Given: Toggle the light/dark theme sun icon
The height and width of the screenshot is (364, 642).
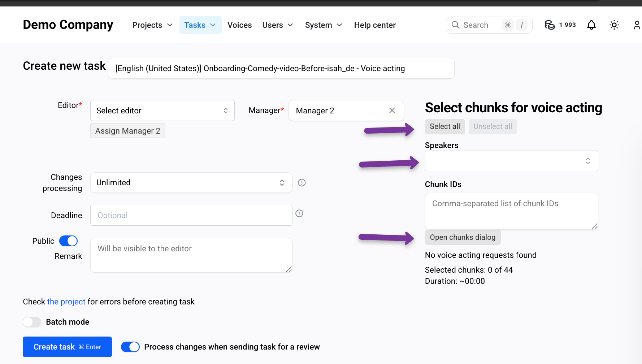Looking at the screenshot, I should click(614, 25).
